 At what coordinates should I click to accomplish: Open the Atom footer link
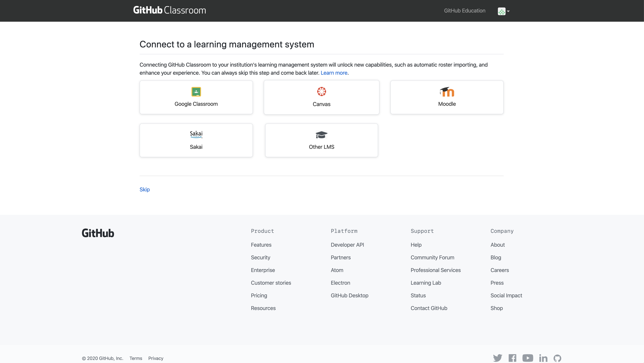tap(337, 270)
